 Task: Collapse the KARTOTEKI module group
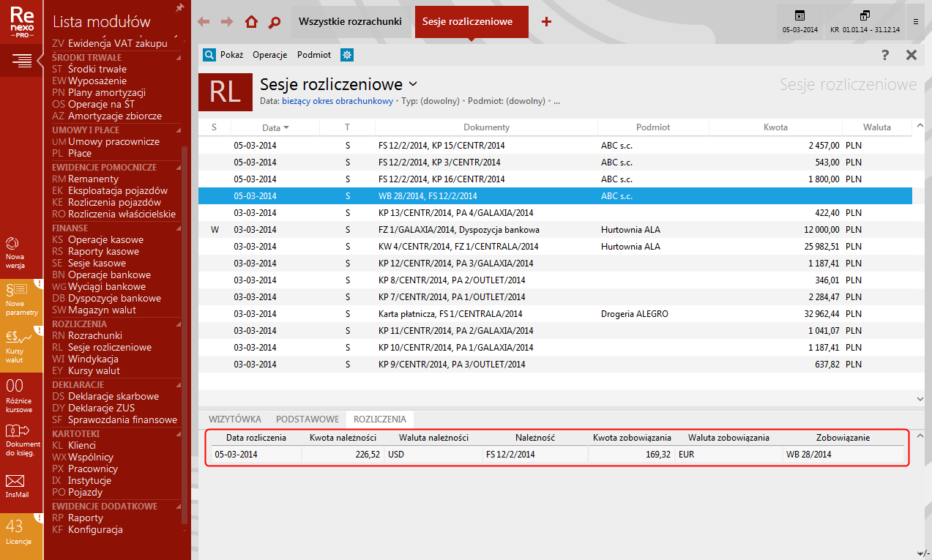point(179,434)
